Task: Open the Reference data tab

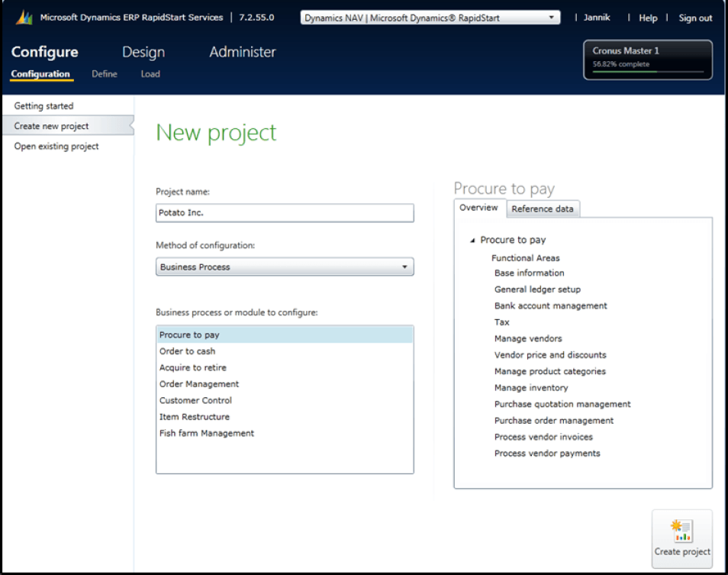Action: [x=543, y=209]
